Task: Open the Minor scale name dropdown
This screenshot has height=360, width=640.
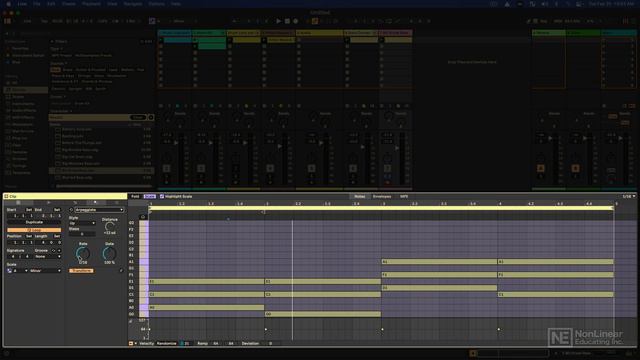Action: coord(45,271)
